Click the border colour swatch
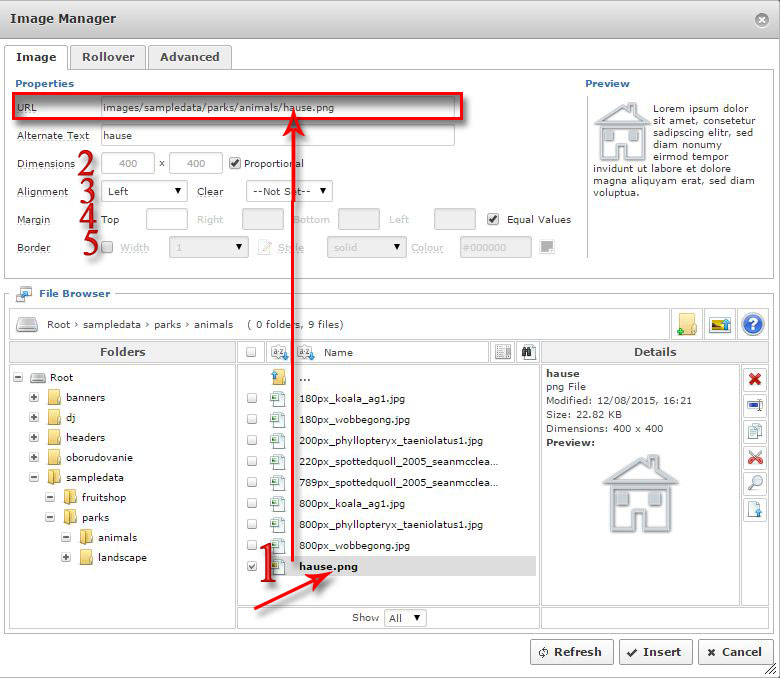Viewport: 780px width, 678px height. point(547,247)
